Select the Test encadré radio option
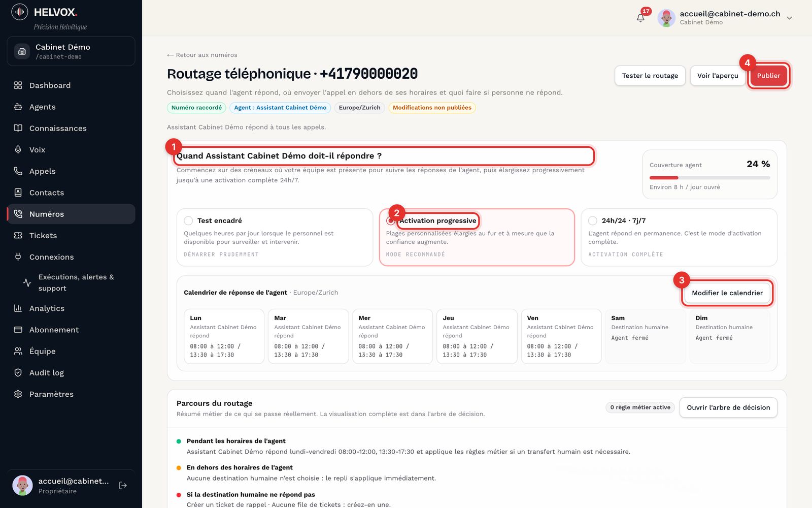Screen dimensions: 812x508 (188, 220)
